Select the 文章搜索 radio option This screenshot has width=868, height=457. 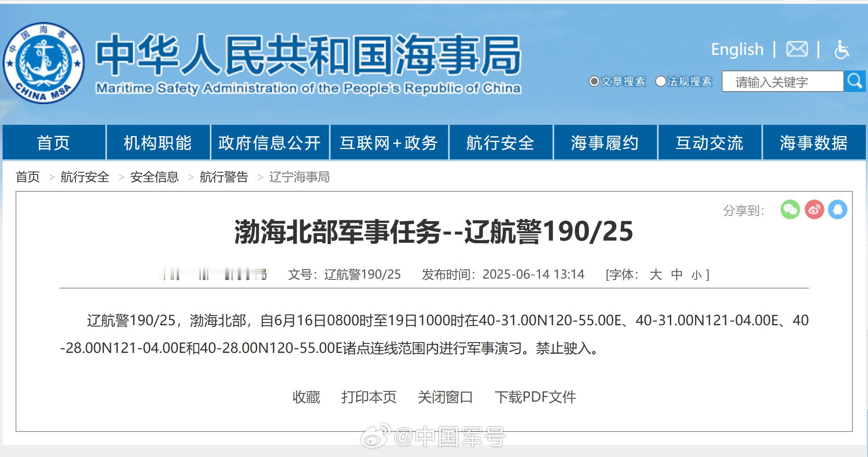(x=594, y=81)
